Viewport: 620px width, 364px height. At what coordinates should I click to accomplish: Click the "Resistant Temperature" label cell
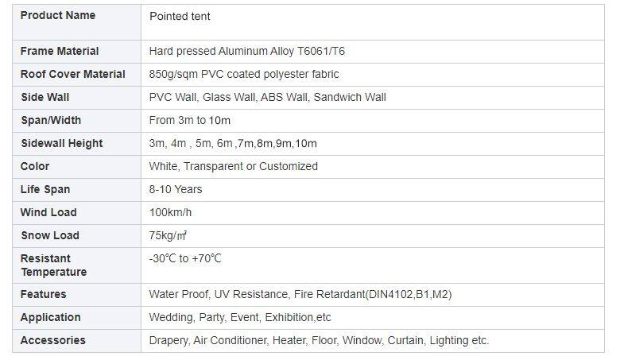(x=53, y=265)
